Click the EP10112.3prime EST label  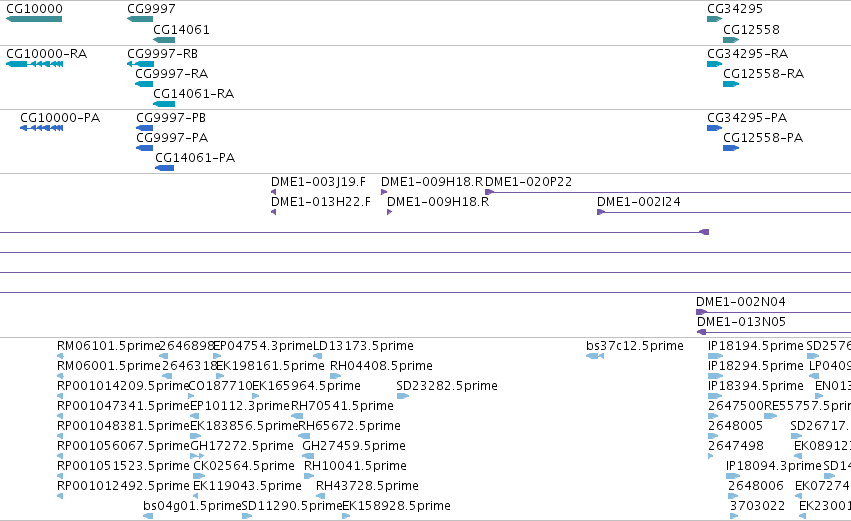point(240,406)
